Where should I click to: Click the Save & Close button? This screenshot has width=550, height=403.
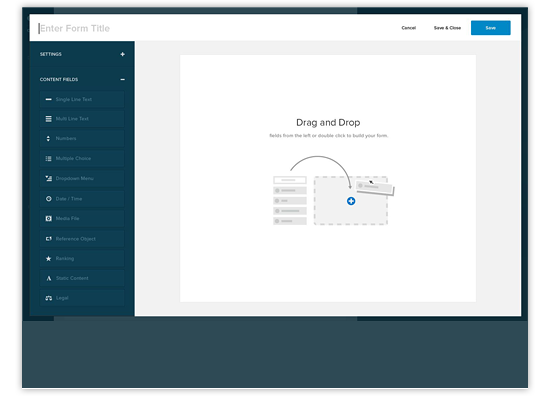coord(447,28)
